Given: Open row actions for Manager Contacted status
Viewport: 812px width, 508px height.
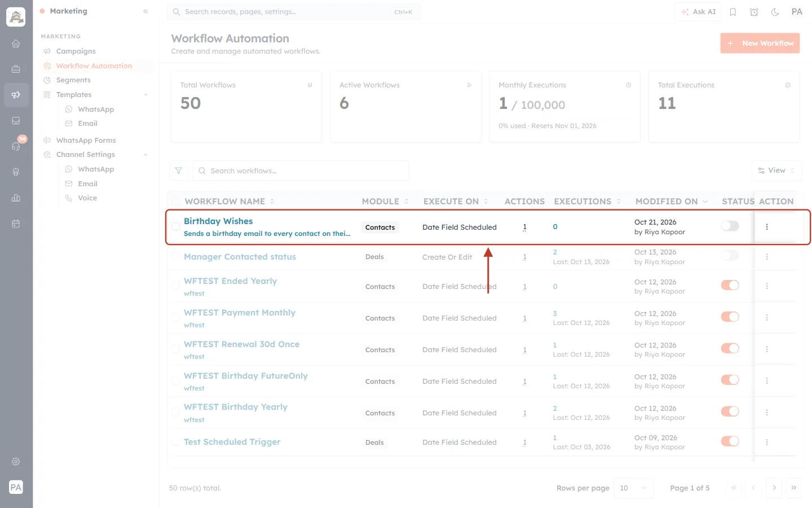Looking at the screenshot, I should coord(766,257).
